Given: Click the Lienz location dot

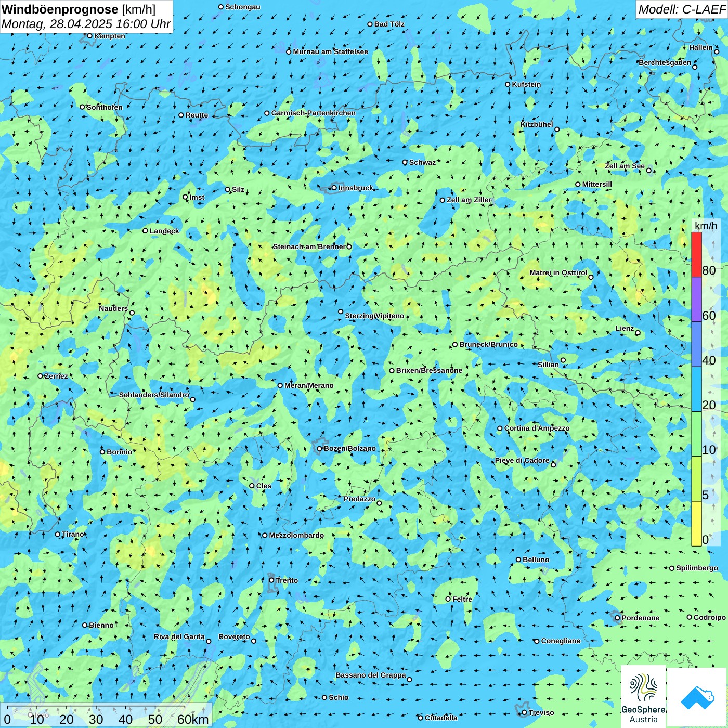Looking at the screenshot, I should (x=638, y=333).
